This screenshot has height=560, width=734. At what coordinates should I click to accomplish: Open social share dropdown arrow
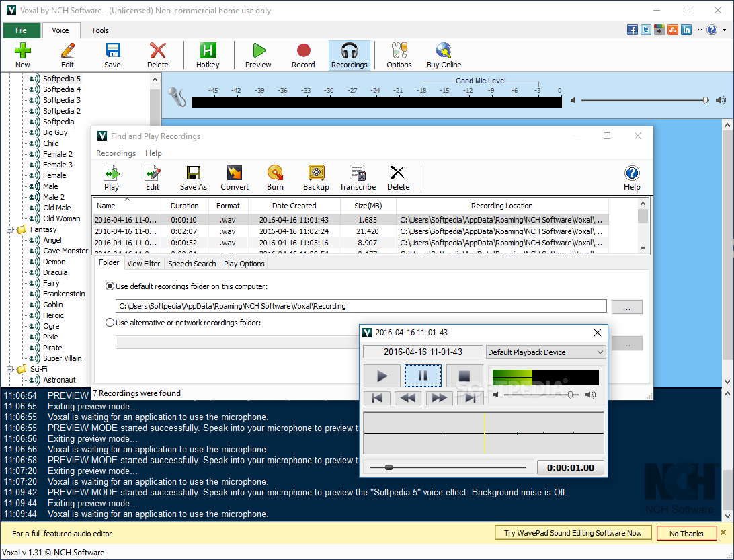pos(700,30)
